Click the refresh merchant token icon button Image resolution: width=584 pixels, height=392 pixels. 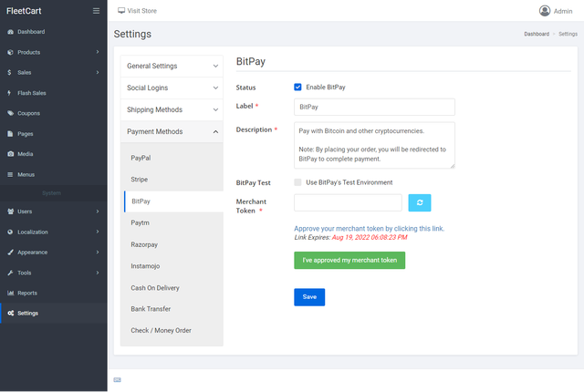(x=420, y=202)
